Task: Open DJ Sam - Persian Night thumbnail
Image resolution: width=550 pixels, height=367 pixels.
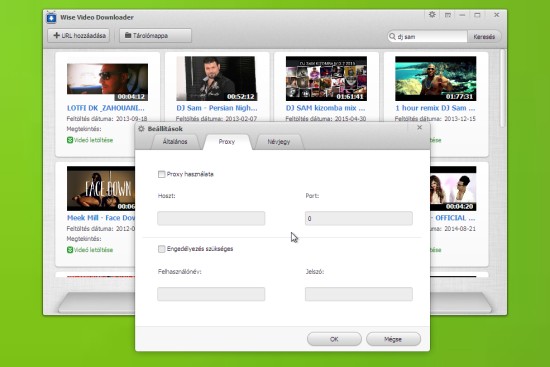Action: (x=217, y=79)
